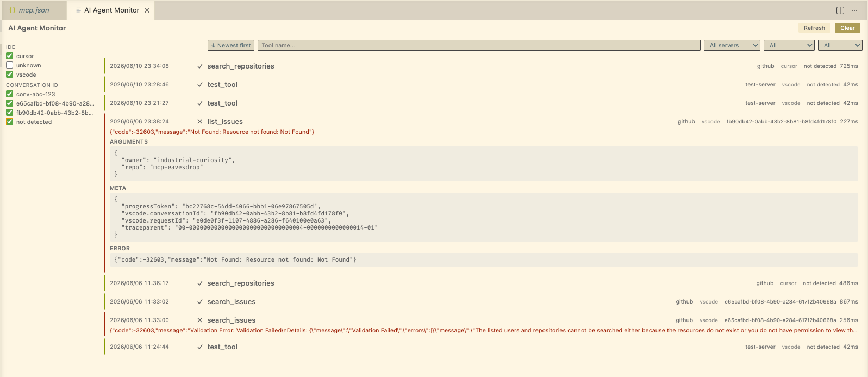The height and width of the screenshot is (377, 868).
Task: Click github label on 11:33:02 row
Action: (x=684, y=302)
